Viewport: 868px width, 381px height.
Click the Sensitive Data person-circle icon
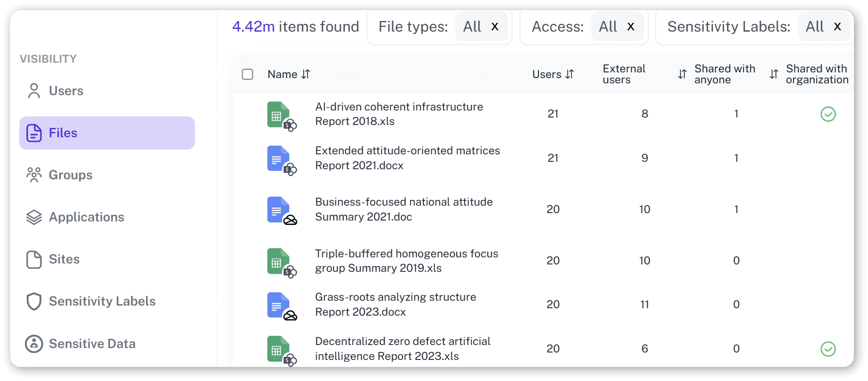(34, 344)
